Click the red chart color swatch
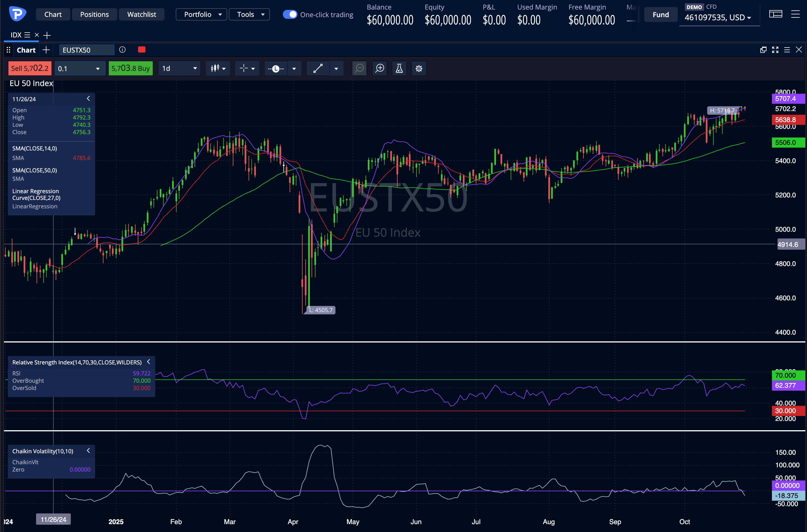The width and height of the screenshot is (807, 532). click(x=141, y=49)
